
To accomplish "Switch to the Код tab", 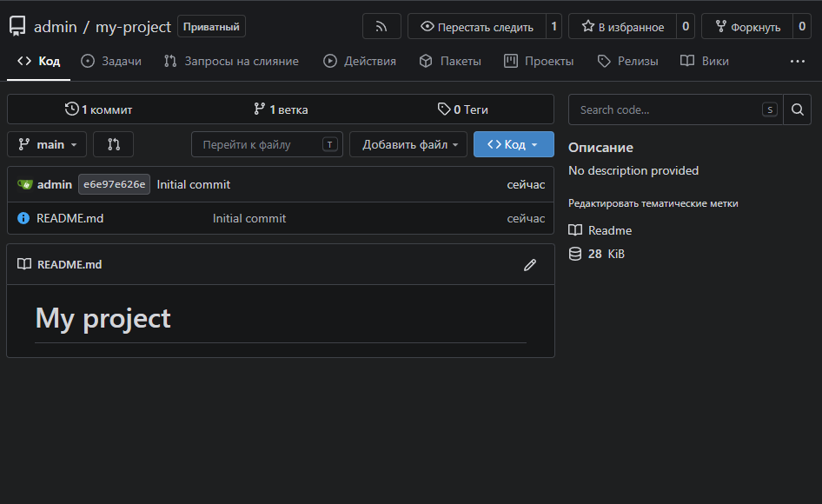I will click(39, 62).
